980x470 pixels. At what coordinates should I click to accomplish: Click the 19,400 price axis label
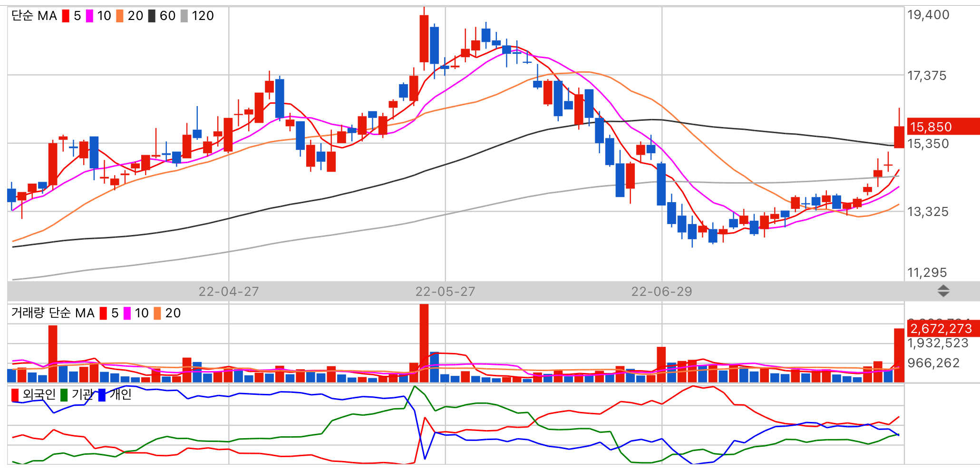pyautogui.click(x=928, y=15)
